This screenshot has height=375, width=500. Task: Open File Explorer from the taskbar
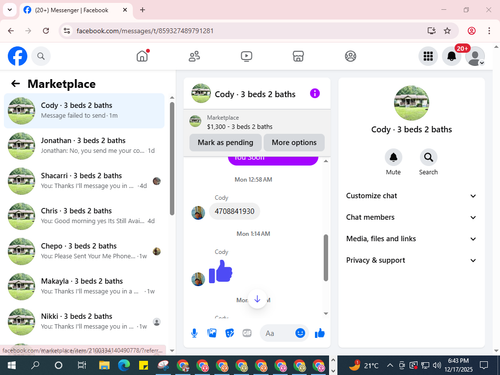pyautogui.click(x=104, y=365)
